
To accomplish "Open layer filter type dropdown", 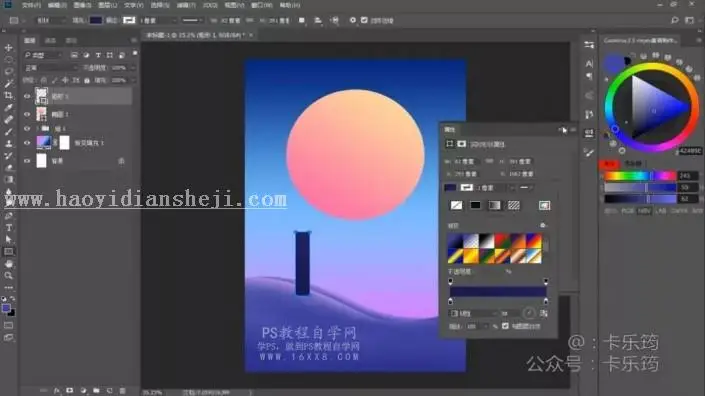I will click(x=44, y=55).
